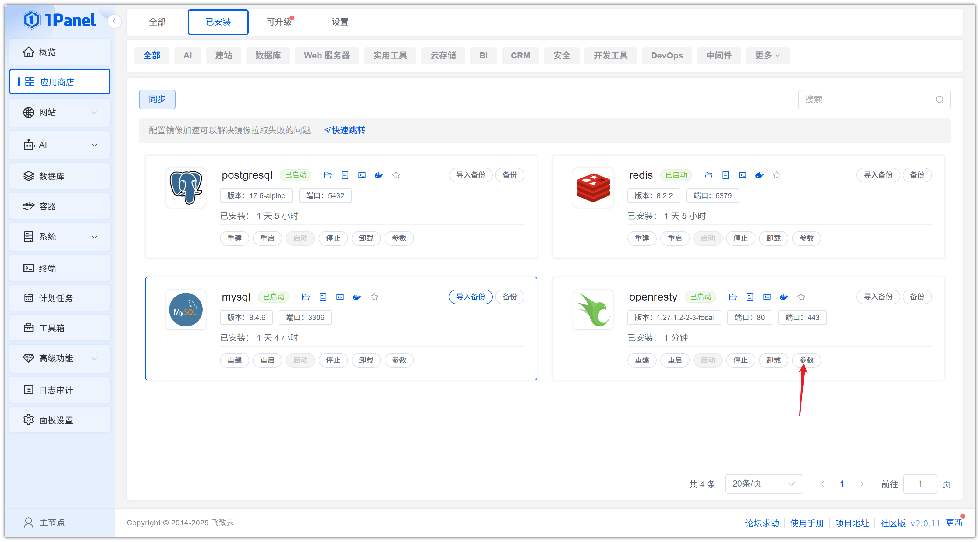Image resolution: width=980 pixels, height=542 pixels.
Task: Open the 更多 category dropdown
Action: click(767, 55)
